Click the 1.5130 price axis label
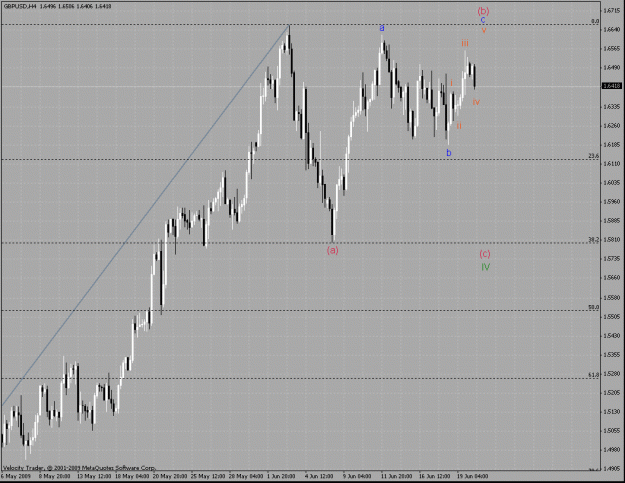 click(x=612, y=412)
